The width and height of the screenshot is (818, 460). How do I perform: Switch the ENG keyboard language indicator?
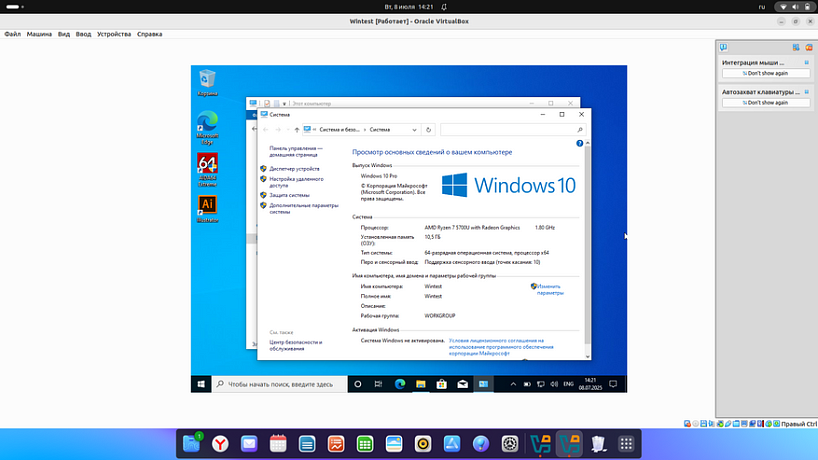click(x=569, y=384)
